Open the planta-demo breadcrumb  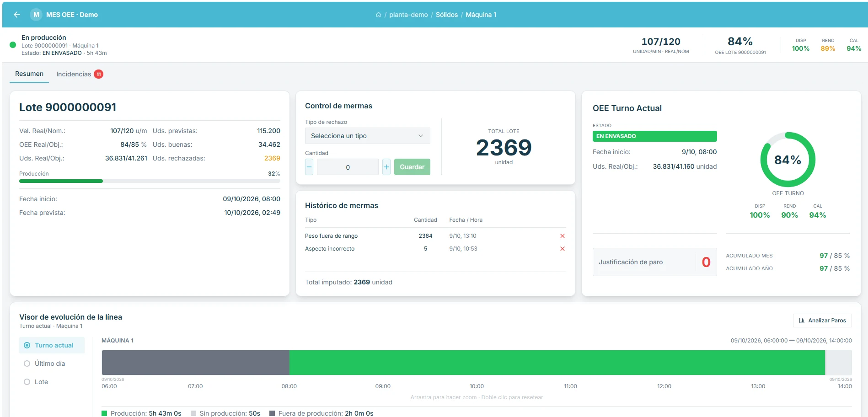pos(408,15)
